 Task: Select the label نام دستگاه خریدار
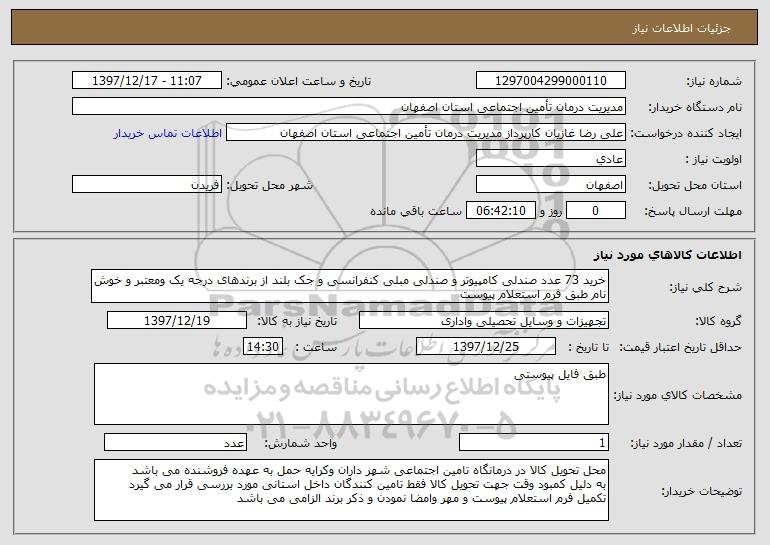click(695, 107)
